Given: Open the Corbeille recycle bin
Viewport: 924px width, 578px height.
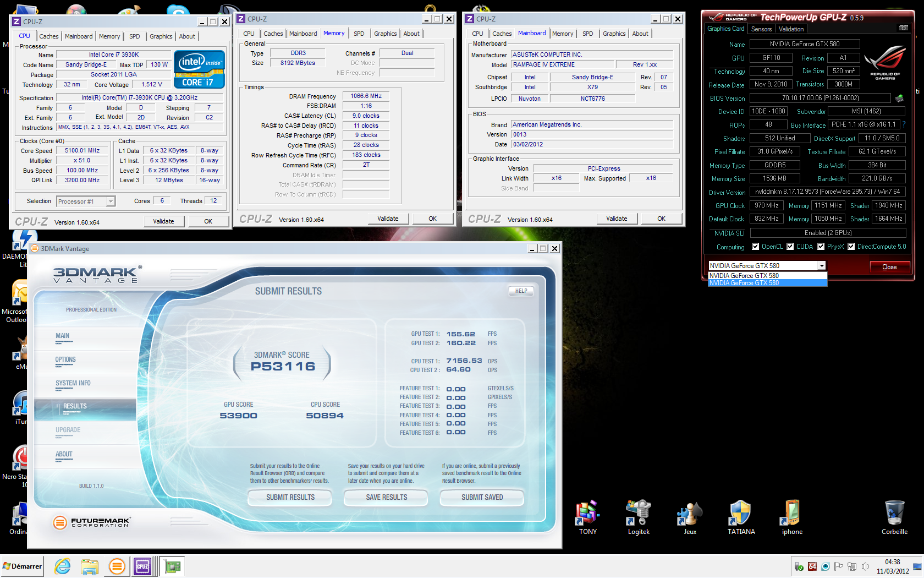Looking at the screenshot, I should click(x=894, y=517).
